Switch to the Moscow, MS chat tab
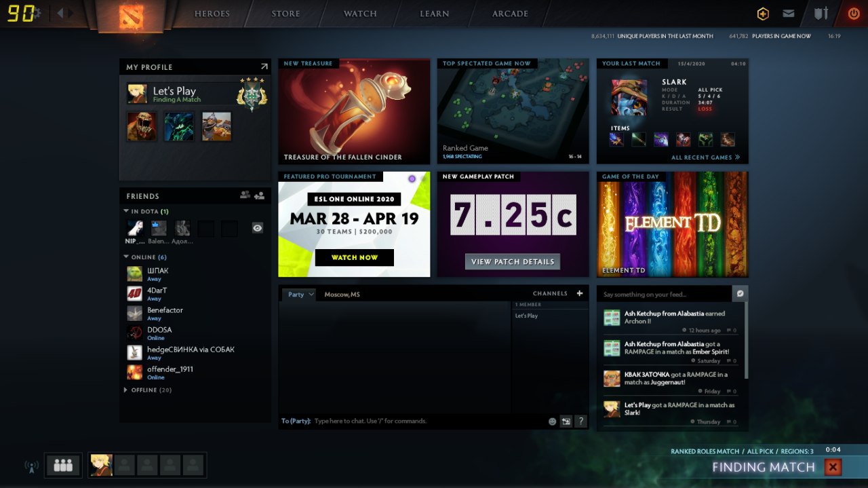 click(342, 295)
